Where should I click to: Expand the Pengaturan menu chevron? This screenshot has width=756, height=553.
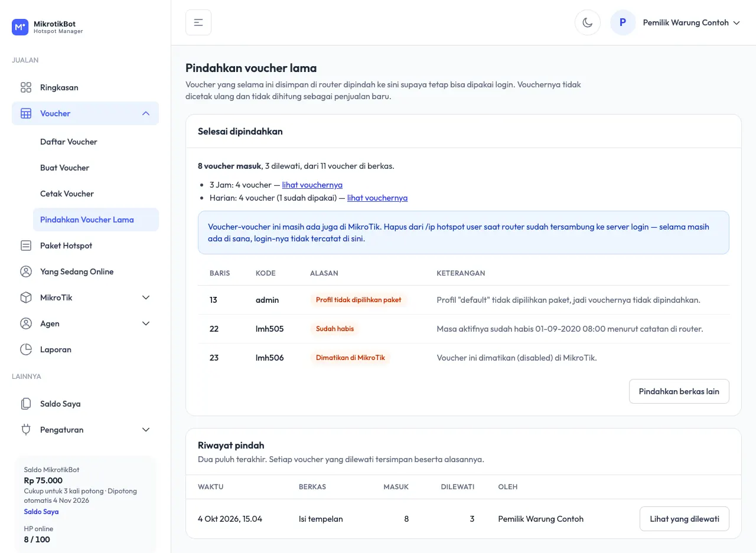[146, 430]
